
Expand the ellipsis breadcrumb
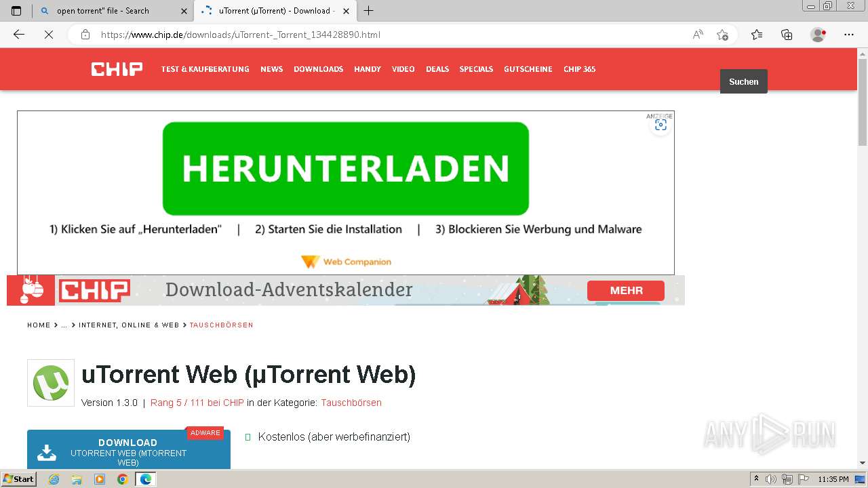pyautogui.click(x=64, y=325)
